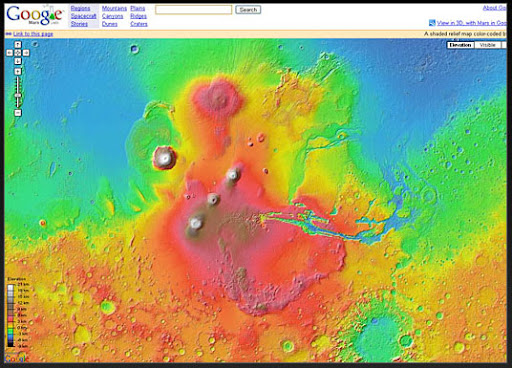512x368 pixels.
Task: Open the Link to this page link
Action: click(x=33, y=34)
